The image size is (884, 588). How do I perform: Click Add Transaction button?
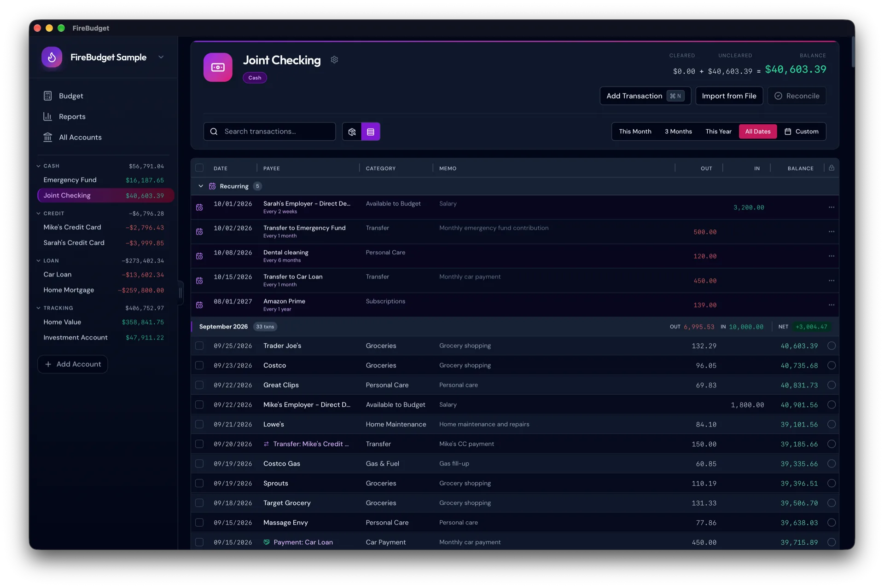[x=645, y=96]
